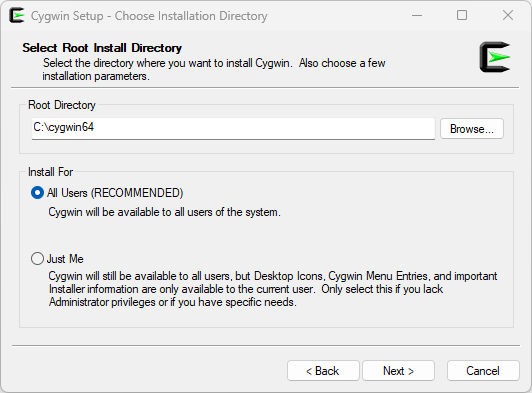Open the Browse... directory picker

click(472, 129)
